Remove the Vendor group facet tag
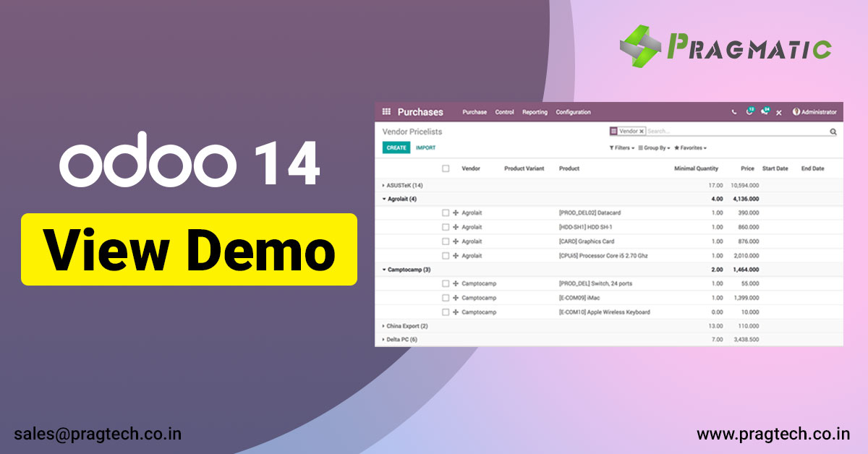The height and width of the screenshot is (454, 868). click(x=642, y=132)
